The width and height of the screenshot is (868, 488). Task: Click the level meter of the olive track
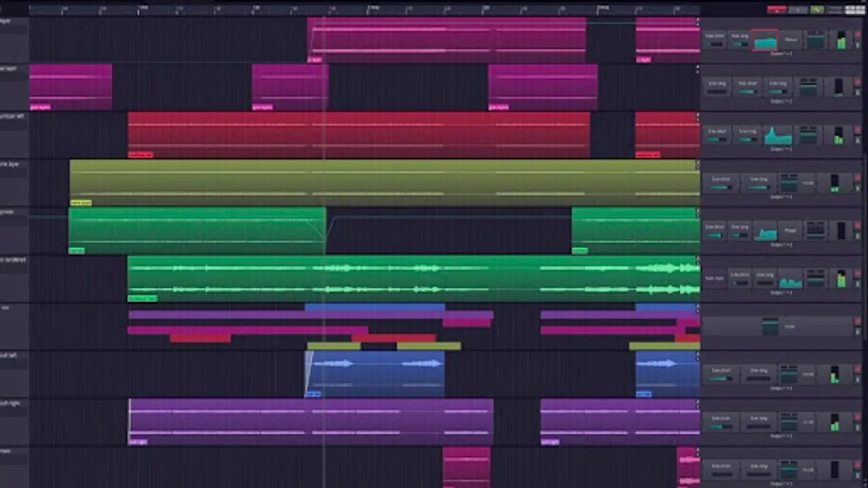point(834,183)
